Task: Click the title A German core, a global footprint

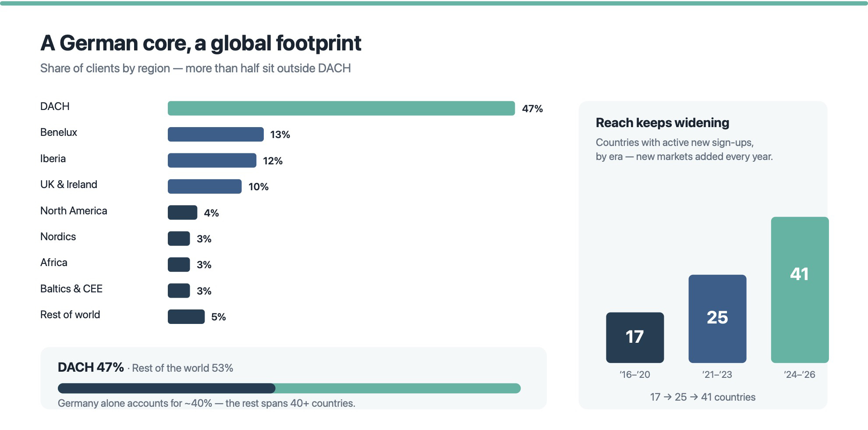Action: (201, 43)
